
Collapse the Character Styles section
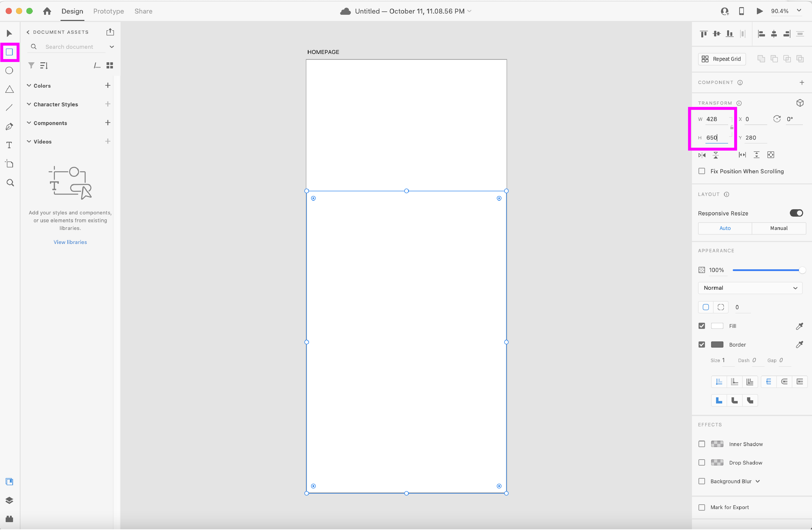[29, 104]
